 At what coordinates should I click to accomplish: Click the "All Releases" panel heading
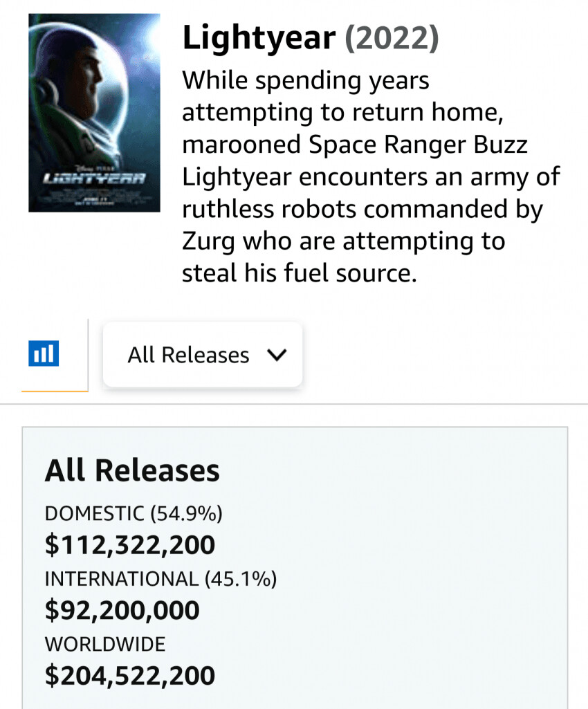pos(132,470)
